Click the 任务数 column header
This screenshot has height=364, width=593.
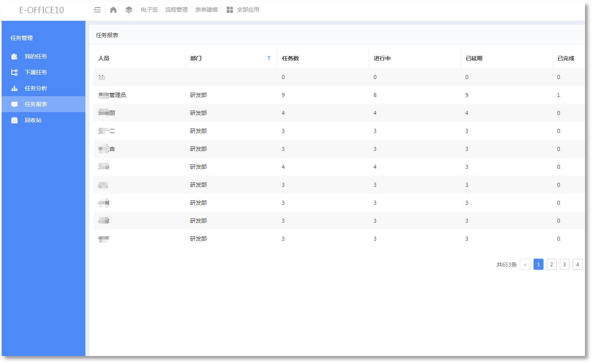pos(291,58)
